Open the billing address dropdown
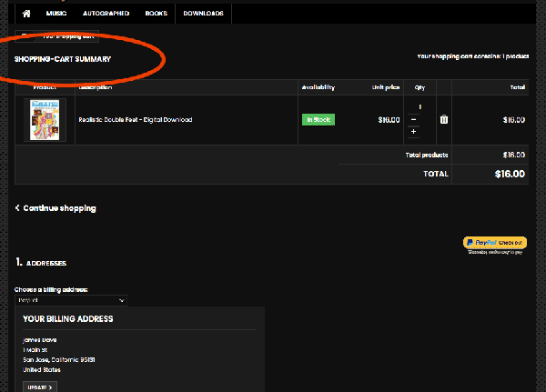Screen dimensions: 546x392 point(71,300)
